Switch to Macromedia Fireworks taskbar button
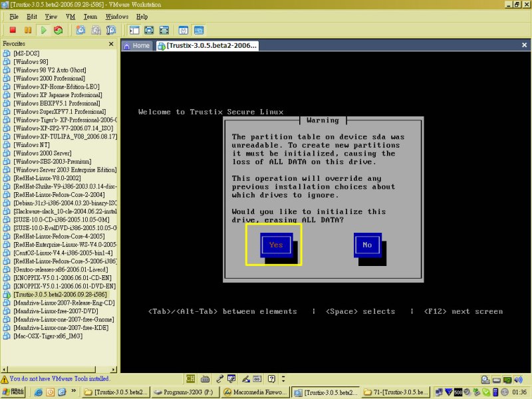Screen dimensions: 532x399 click(254, 392)
